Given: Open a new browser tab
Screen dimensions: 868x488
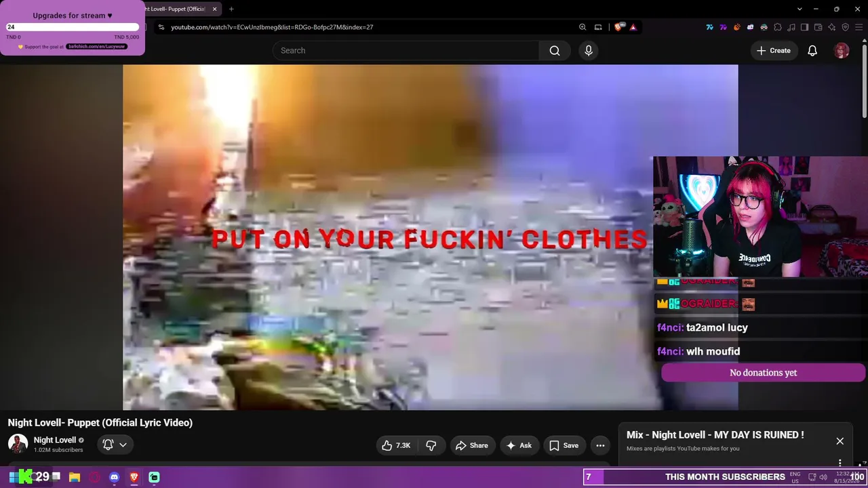Looking at the screenshot, I should 231,9.
